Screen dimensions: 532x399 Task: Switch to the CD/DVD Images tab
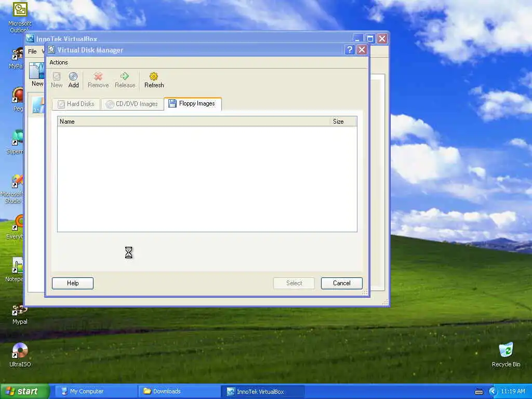point(132,104)
